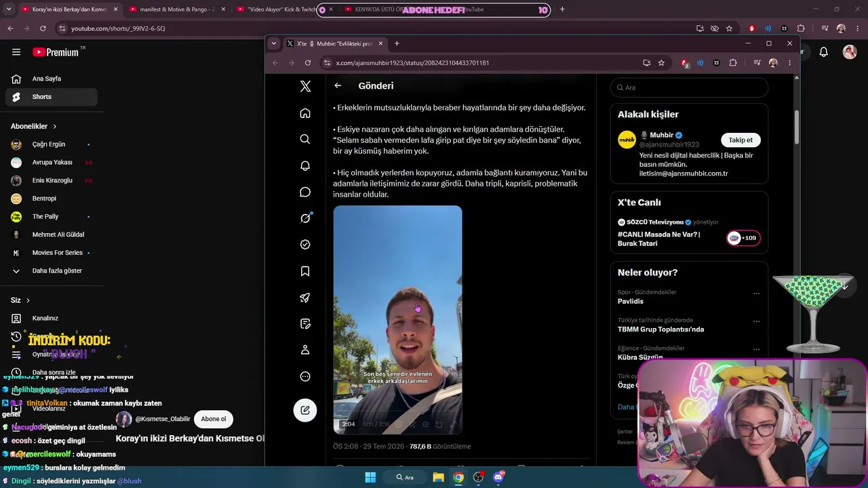
Task: Open Grok icon in X sidebar
Action: point(305,218)
